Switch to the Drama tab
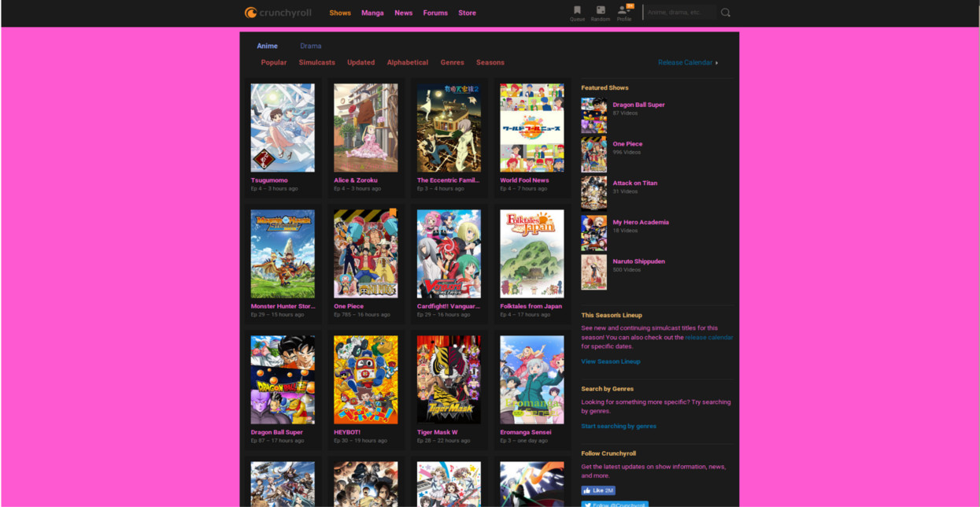Viewport: 980px width, 507px height. pos(310,46)
